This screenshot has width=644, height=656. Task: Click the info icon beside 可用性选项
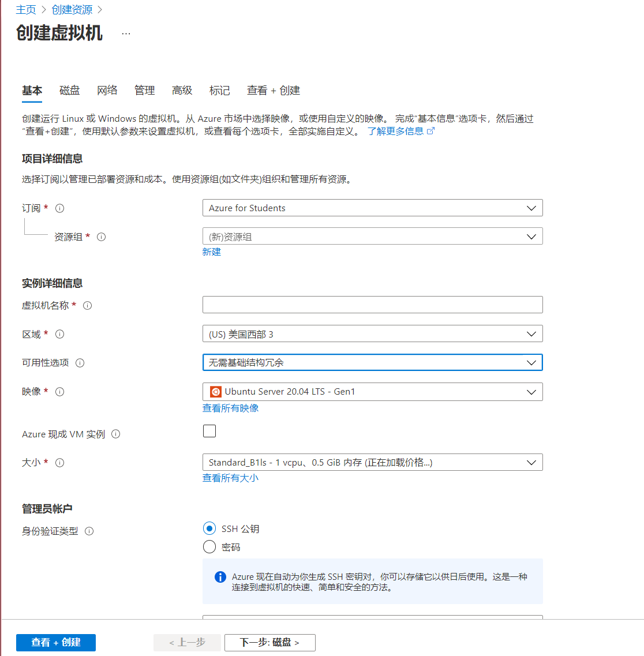point(80,363)
